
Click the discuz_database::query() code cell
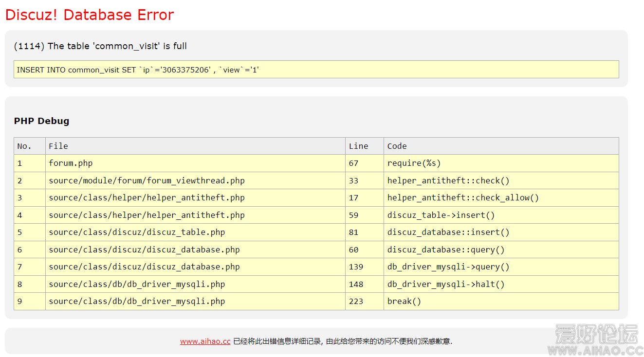[446, 250]
